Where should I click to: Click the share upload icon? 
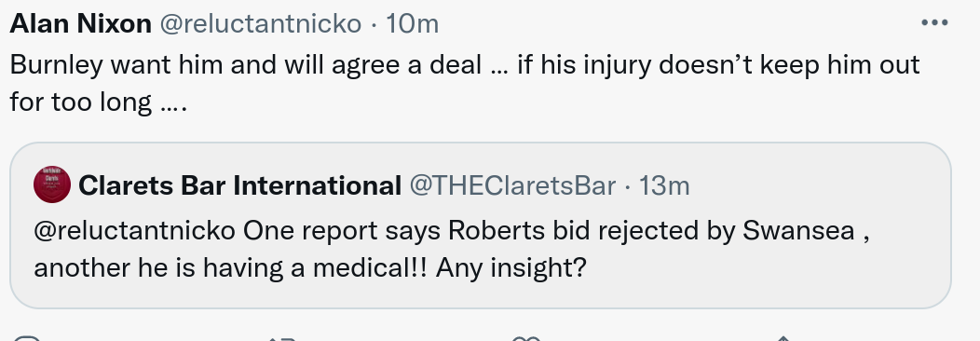click(783, 338)
